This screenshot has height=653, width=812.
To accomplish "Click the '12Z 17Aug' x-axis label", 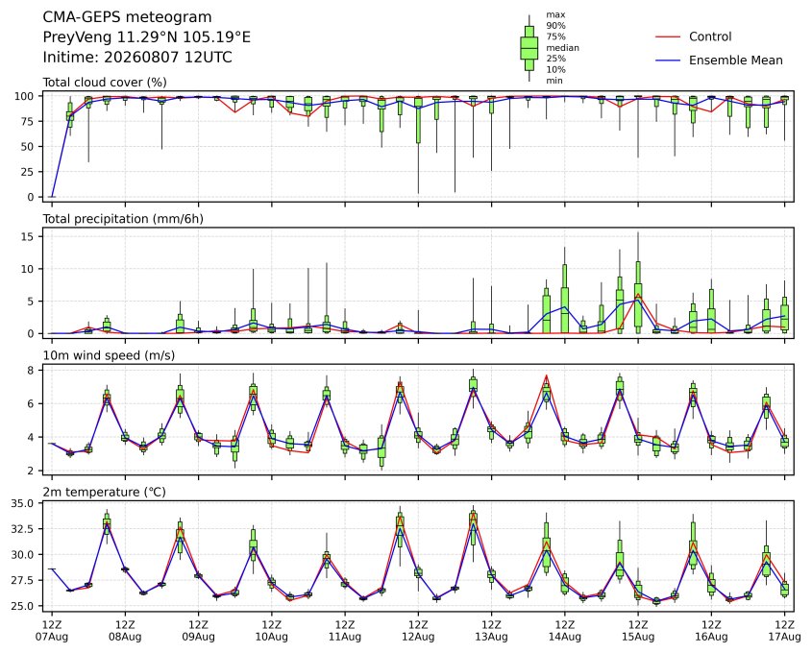I will [784, 631].
